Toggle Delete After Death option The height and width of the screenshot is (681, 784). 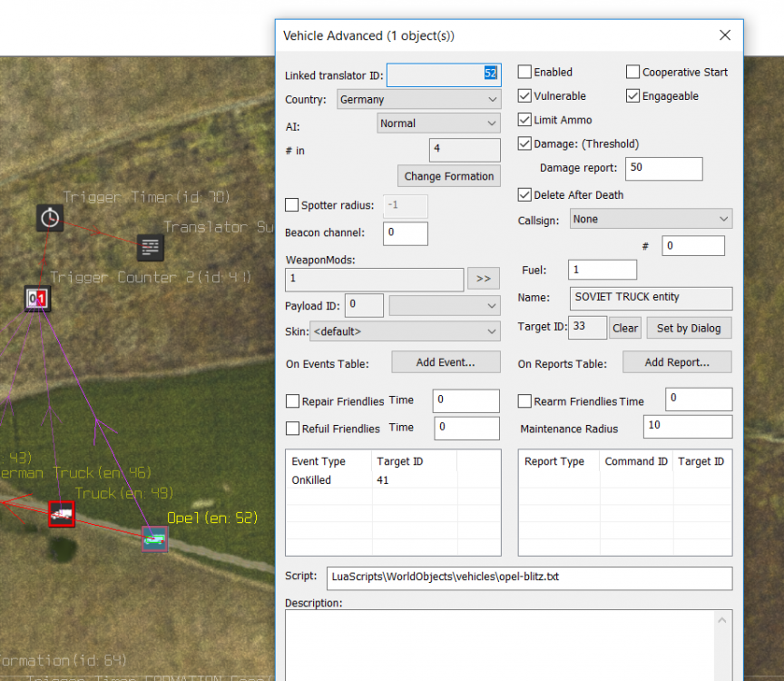pyautogui.click(x=524, y=195)
